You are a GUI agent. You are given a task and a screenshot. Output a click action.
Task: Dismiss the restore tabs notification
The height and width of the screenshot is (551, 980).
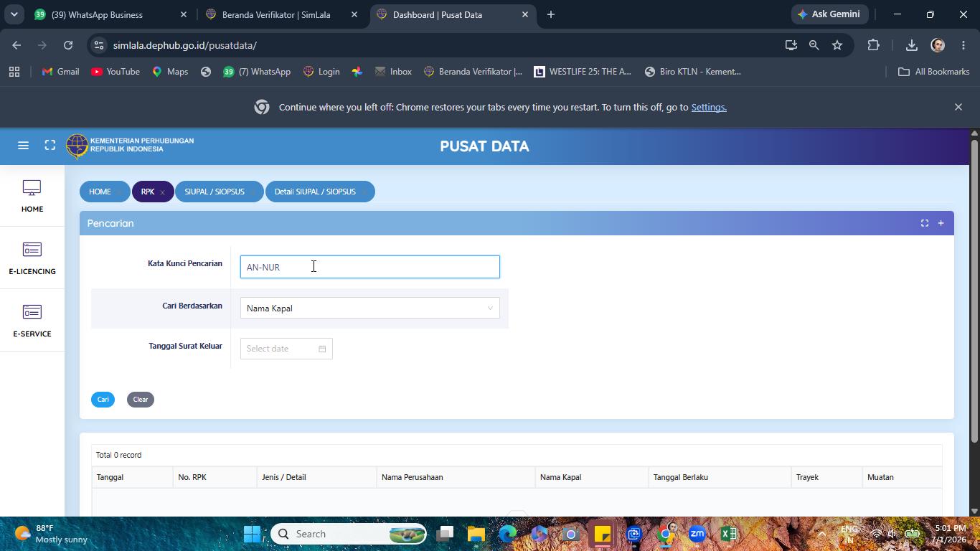[958, 107]
